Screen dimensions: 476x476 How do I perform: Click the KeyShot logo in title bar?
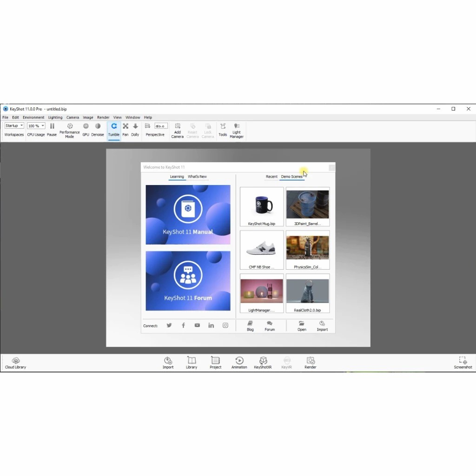pyautogui.click(x=6, y=109)
